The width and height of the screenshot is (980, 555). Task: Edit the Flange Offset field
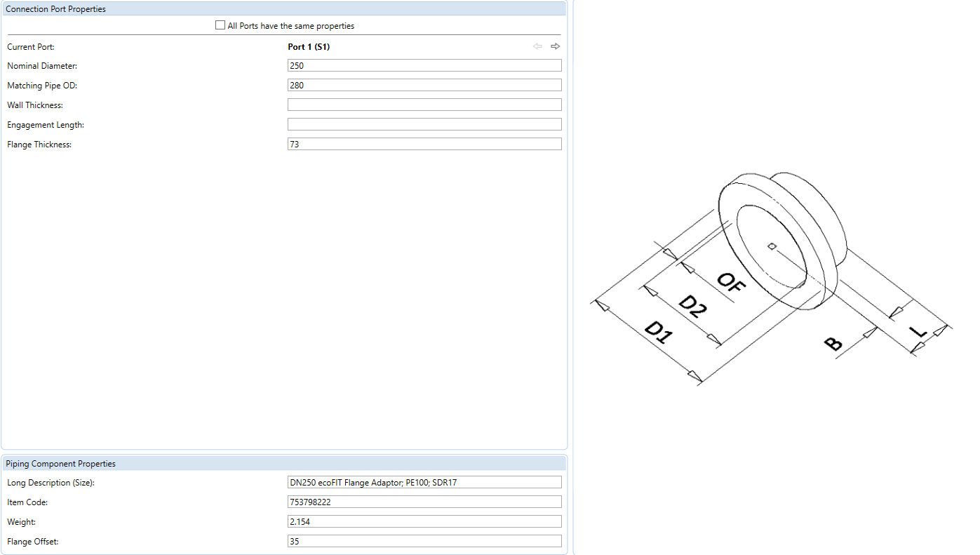tap(424, 541)
